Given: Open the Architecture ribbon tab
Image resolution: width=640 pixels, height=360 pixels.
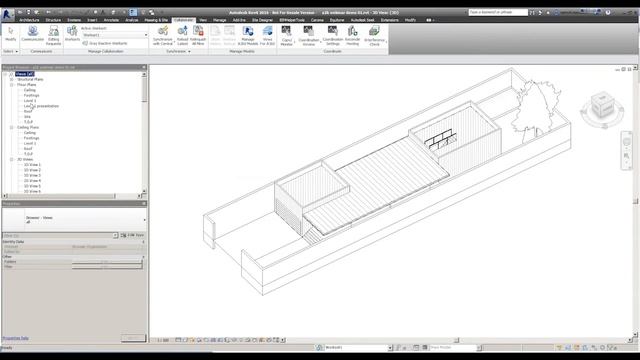Looking at the screenshot, I should (x=29, y=20).
